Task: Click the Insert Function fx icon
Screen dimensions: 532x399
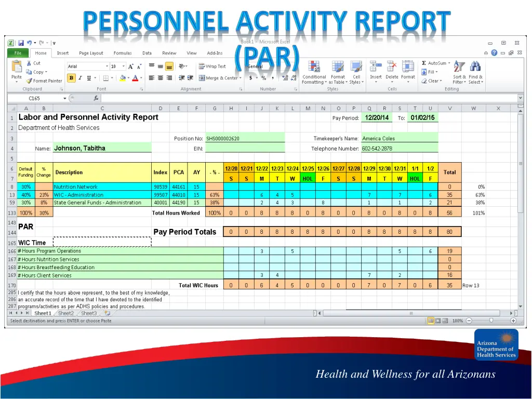Action: (x=96, y=98)
